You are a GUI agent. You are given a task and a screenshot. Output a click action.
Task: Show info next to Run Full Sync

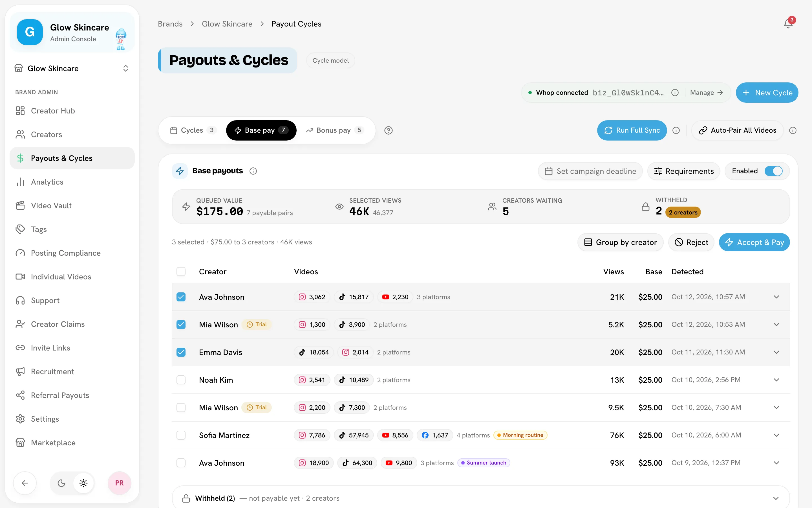(x=676, y=130)
